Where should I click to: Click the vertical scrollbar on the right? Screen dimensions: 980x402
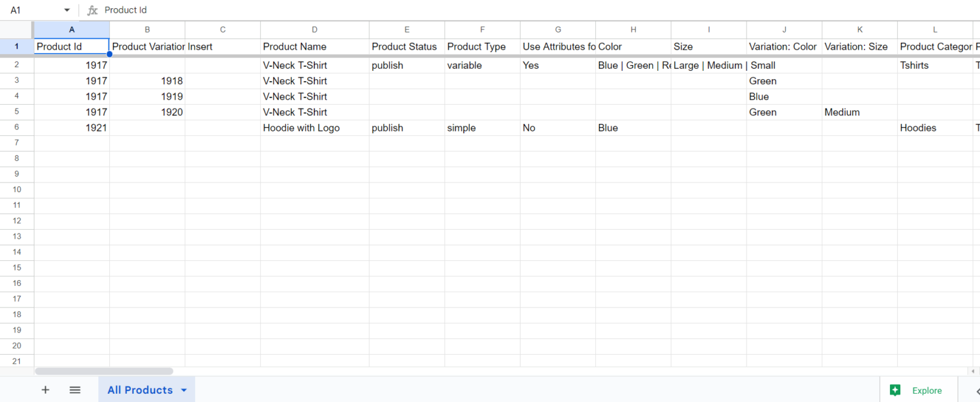(976, 191)
